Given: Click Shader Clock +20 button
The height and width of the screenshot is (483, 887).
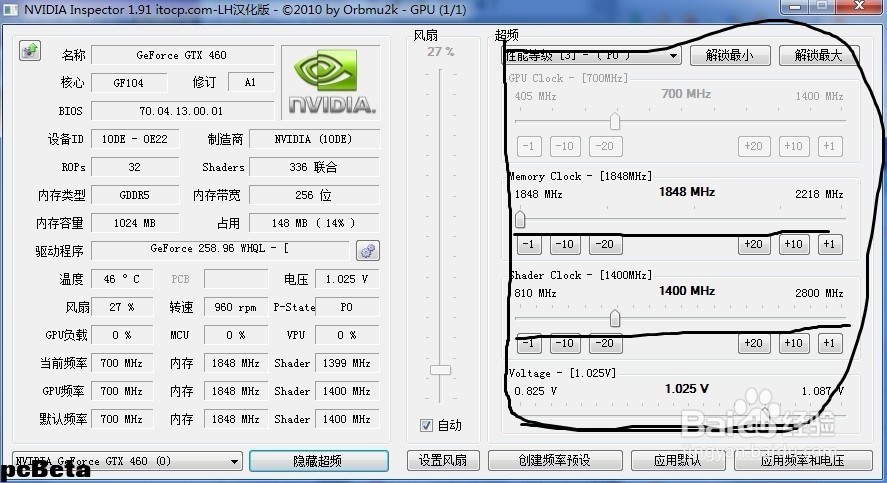Looking at the screenshot, I should tap(754, 343).
